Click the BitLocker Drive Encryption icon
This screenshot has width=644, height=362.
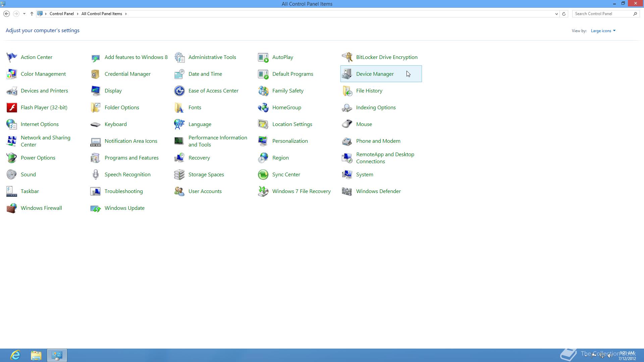point(347,57)
